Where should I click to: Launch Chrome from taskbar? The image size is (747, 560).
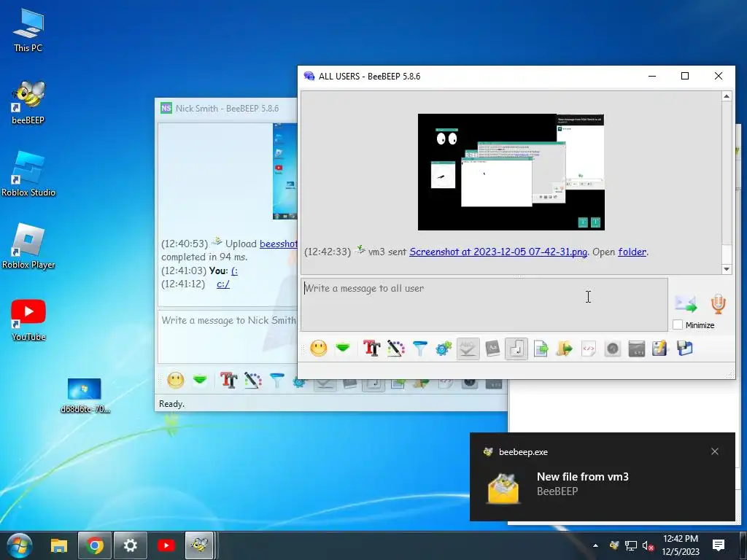(x=94, y=545)
